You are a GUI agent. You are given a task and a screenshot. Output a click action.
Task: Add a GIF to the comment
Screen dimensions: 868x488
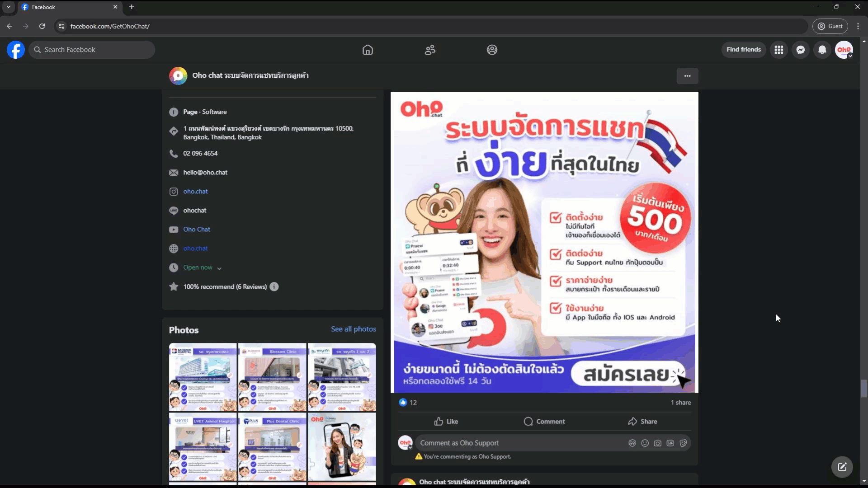(670, 443)
